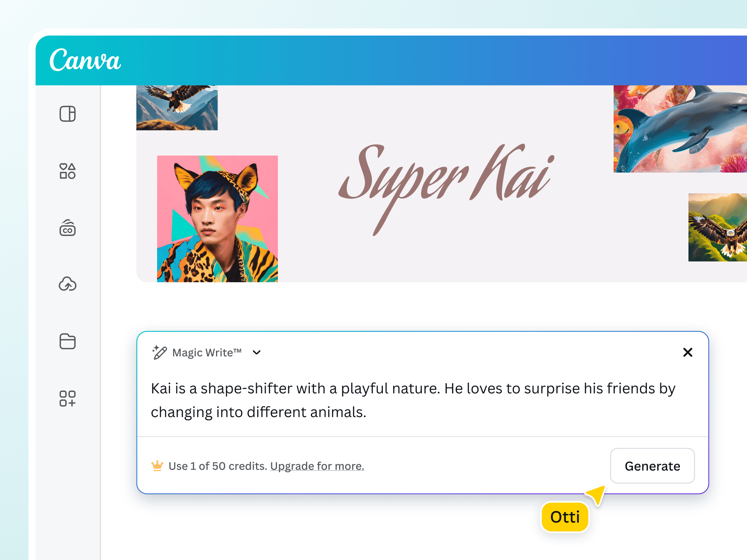Expand the Magic Write dropdown chevron
Viewport: 747px width, 560px height.
point(256,352)
